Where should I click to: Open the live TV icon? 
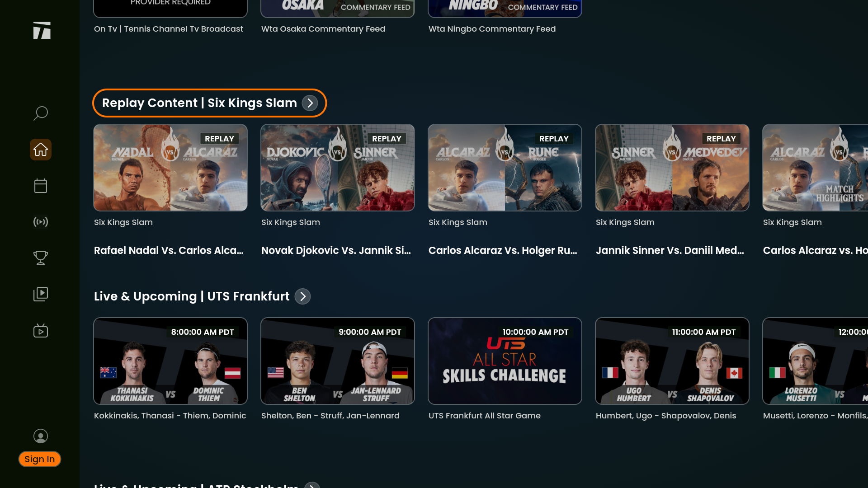pos(40,330)
